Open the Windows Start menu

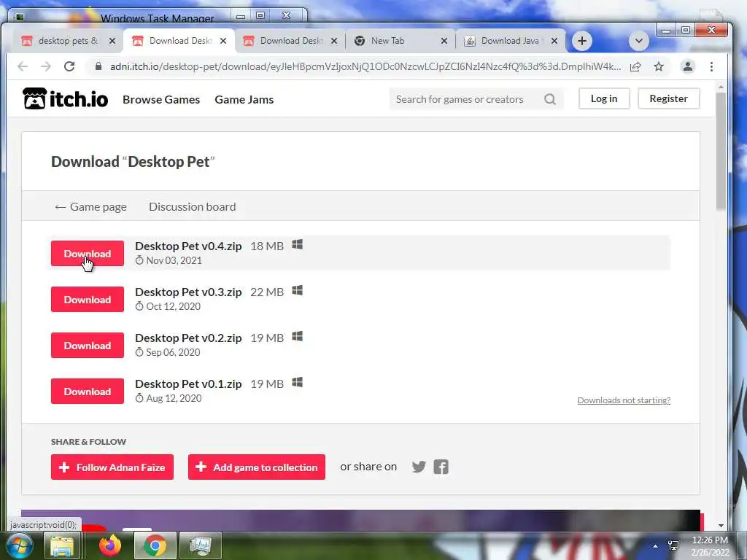tap(18, 546)
